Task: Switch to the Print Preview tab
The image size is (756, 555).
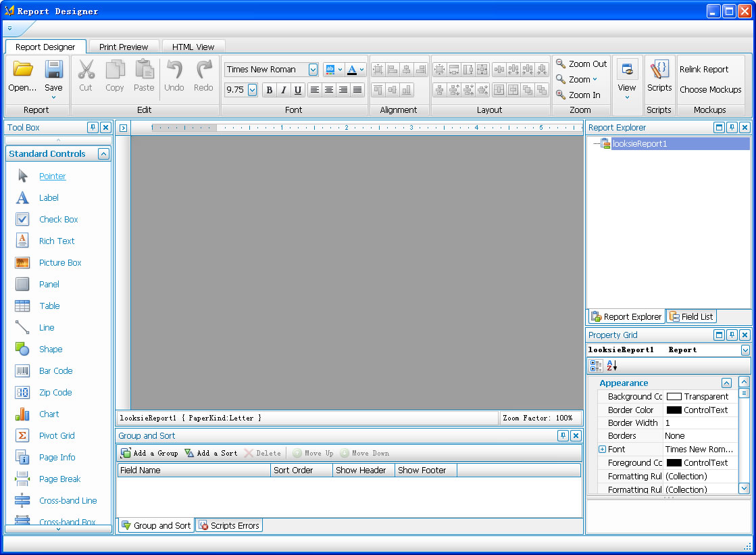Action: [124, 47]
